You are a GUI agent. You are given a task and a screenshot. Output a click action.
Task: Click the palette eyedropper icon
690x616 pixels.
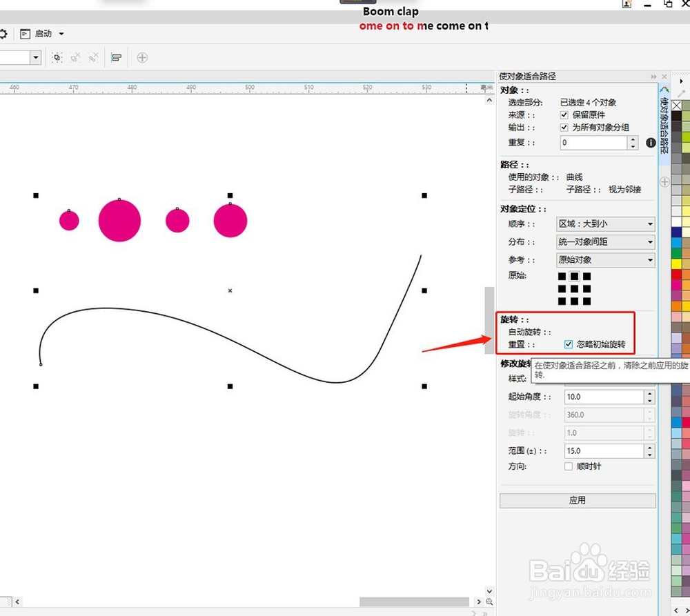pos(682,93)
